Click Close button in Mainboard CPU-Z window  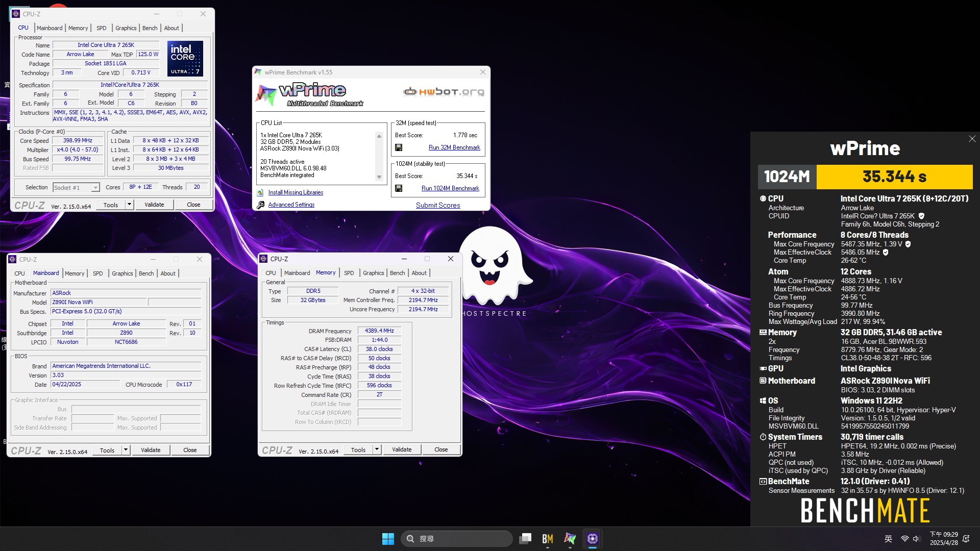pos(190,450)
